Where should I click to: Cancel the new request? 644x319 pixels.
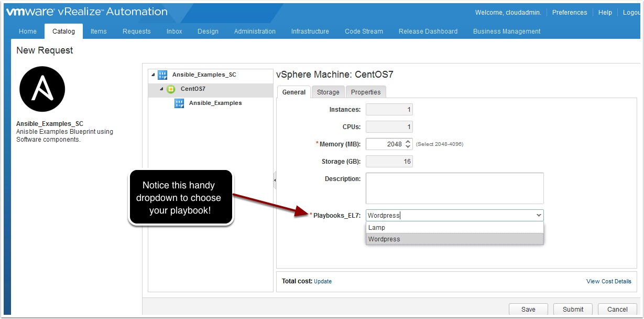pyautogui.click(x=617, y=309)
